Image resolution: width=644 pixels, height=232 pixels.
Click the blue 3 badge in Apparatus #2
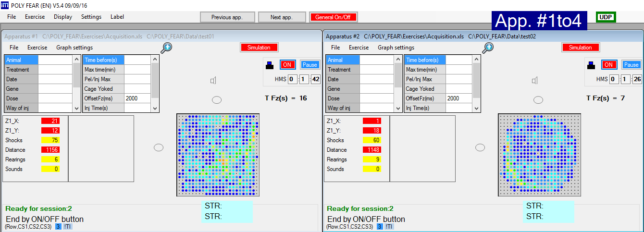point(380,226)
